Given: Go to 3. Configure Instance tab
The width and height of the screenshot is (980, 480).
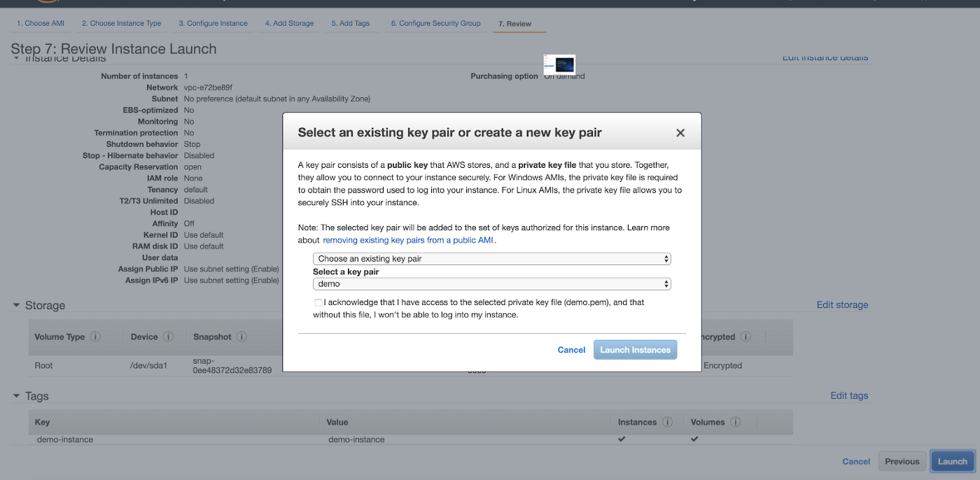Looking at the screenshot, I should (x=213, y=23).
